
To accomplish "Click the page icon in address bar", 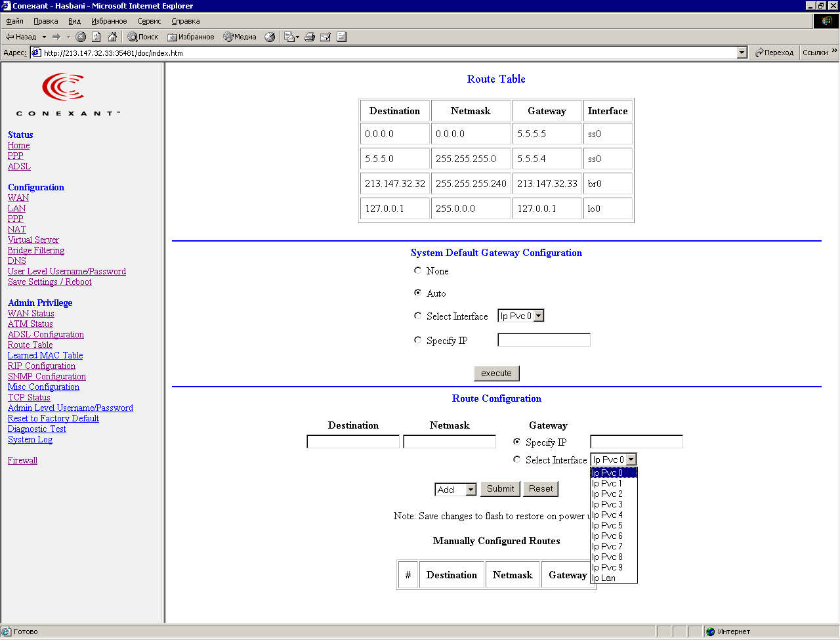I will click(37, 53).
